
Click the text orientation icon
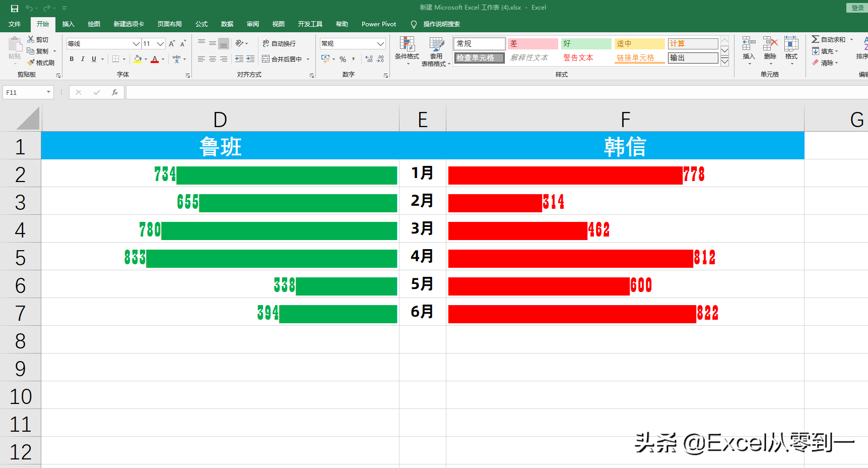[x=240, y=43]
